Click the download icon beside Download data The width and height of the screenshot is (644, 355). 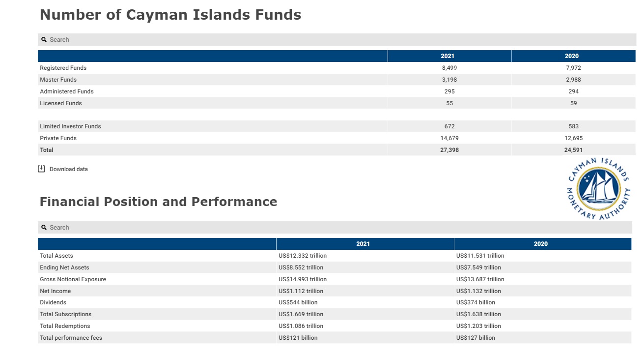pos(42,169)
